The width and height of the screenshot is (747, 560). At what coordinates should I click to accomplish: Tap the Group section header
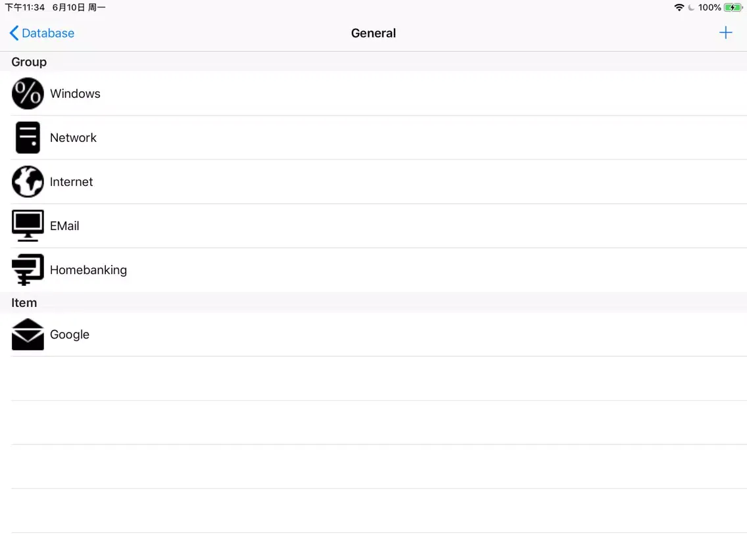tap(29, 62)
